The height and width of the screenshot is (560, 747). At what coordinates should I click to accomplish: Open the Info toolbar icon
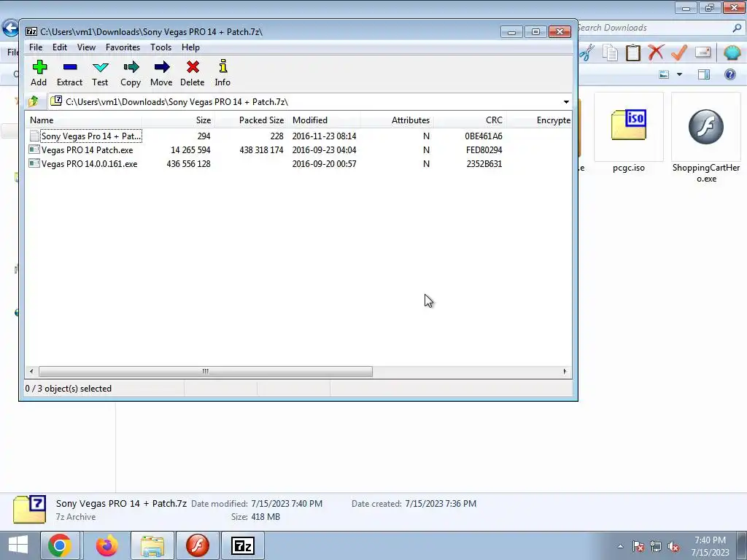tap(222, 73)
